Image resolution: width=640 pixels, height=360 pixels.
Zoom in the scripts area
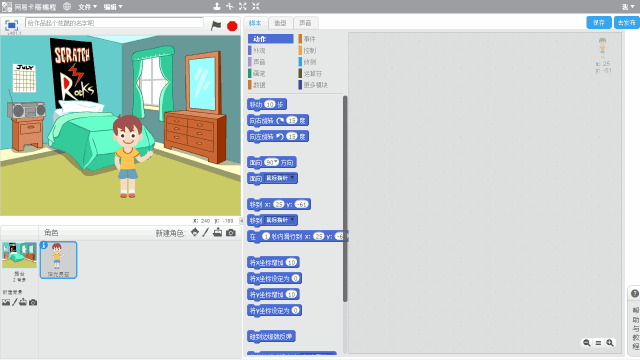(x=610, y=343)
